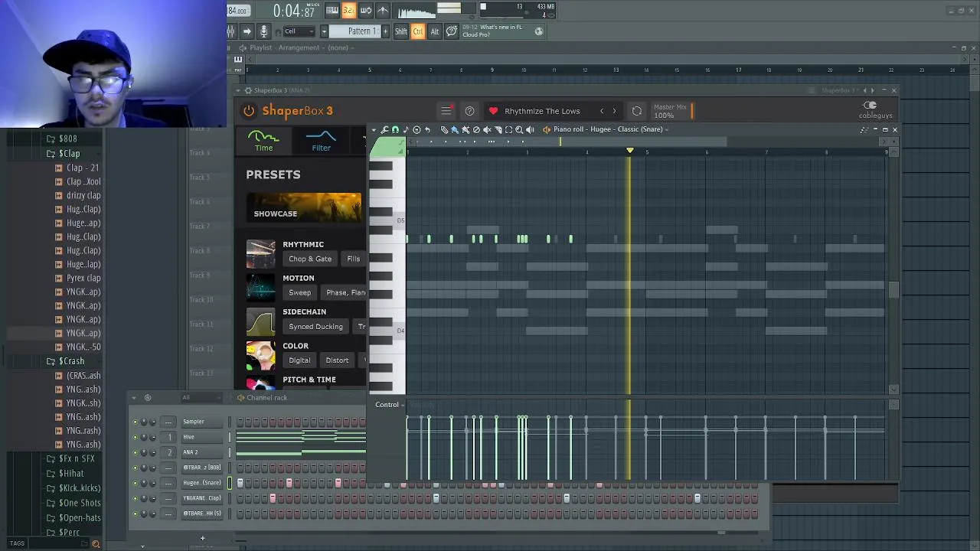
Task: Select Sweep motion preset category
Action: 299,292
